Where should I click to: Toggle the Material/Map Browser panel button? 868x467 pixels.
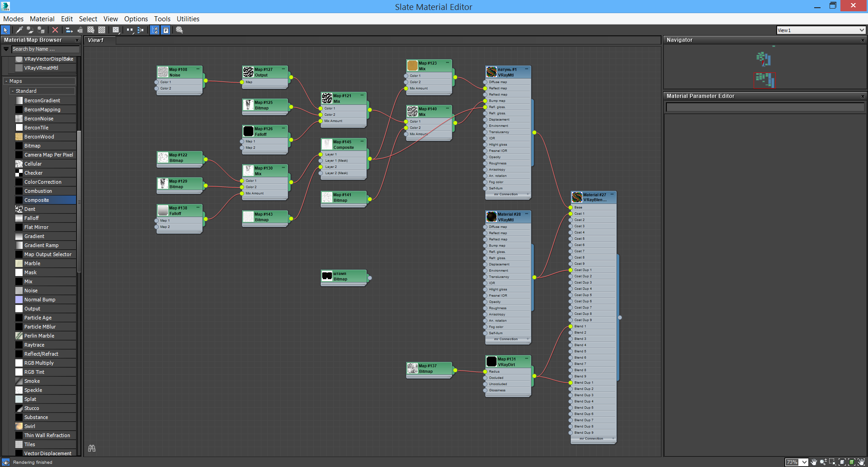[x=155, y=30]
